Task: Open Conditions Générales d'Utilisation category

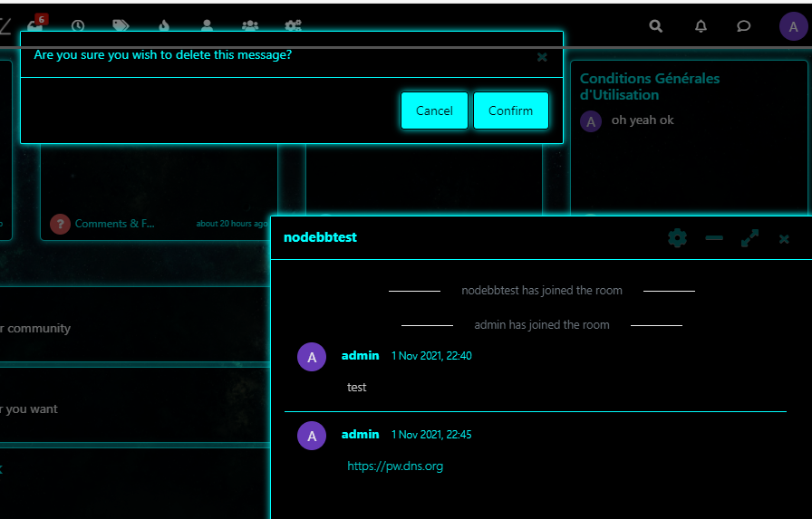Action: click(x=649, y=86)
